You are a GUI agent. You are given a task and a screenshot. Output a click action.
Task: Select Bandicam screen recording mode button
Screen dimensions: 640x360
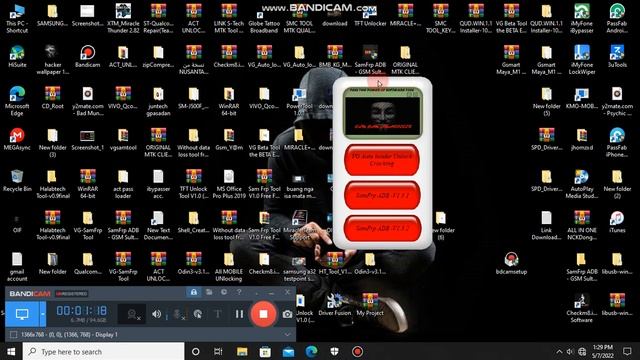click(x=22, y=314)
